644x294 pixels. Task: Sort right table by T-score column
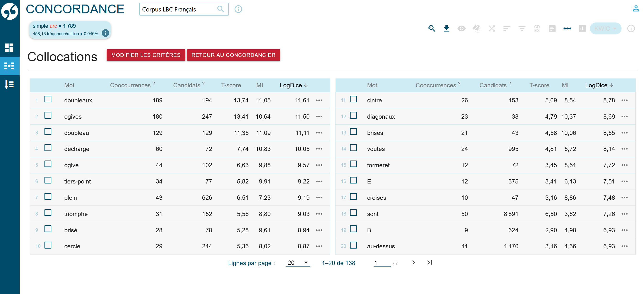pyautogui.click(x=539, y=85)
